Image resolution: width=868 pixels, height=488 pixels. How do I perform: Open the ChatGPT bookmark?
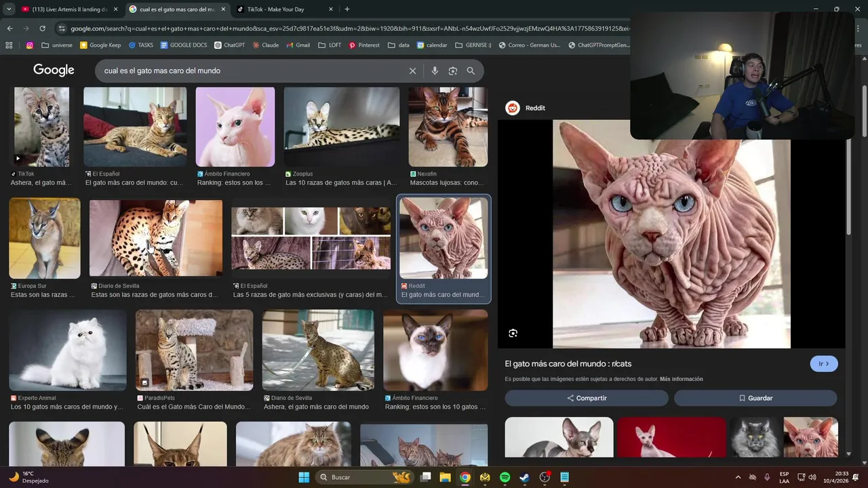[229, 45]
